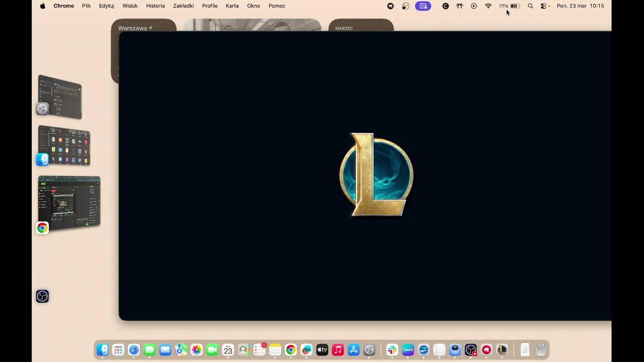The width and height of the screenshot is (644, 362).
Task: Open the Edytuj menu
Action: coord(107,6)
